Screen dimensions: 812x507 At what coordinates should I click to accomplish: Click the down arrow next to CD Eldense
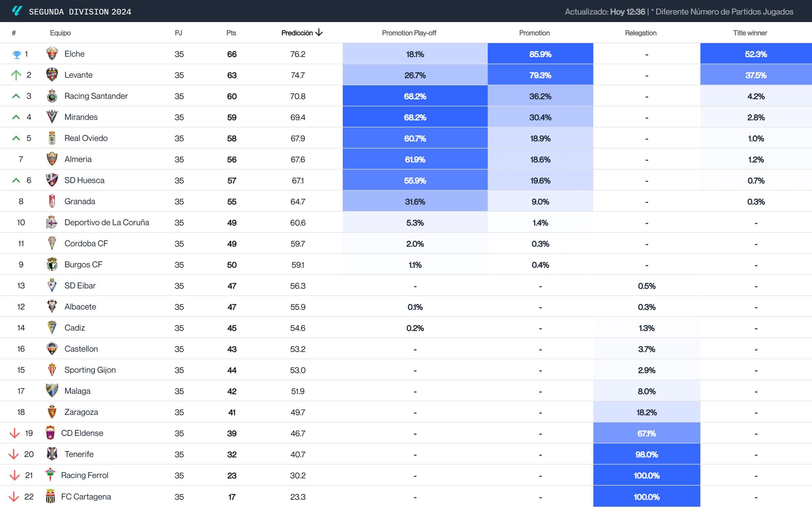(15, 433)
